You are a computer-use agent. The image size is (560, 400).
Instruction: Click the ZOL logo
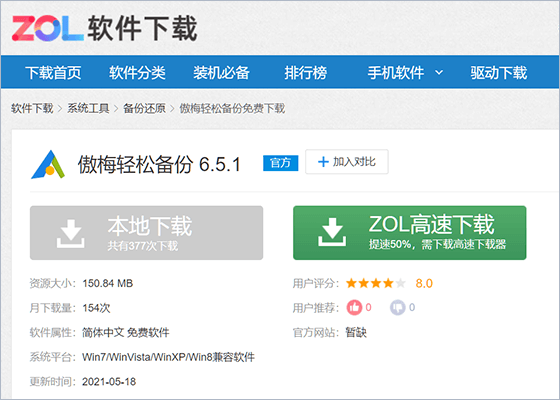click(48, 29)
